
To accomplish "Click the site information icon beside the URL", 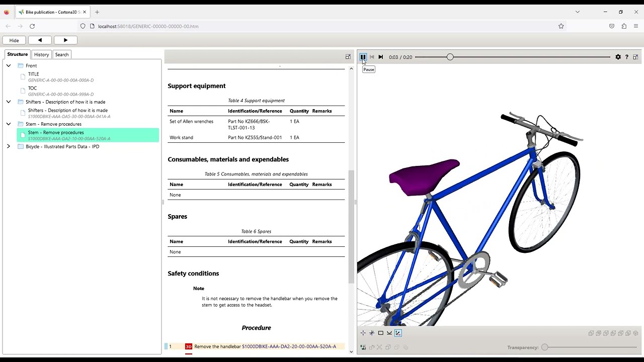I will [x=93, y=26].
